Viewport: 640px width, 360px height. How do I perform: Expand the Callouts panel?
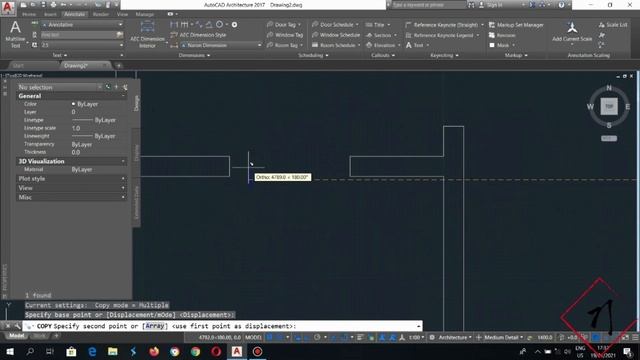pos(383,55)
